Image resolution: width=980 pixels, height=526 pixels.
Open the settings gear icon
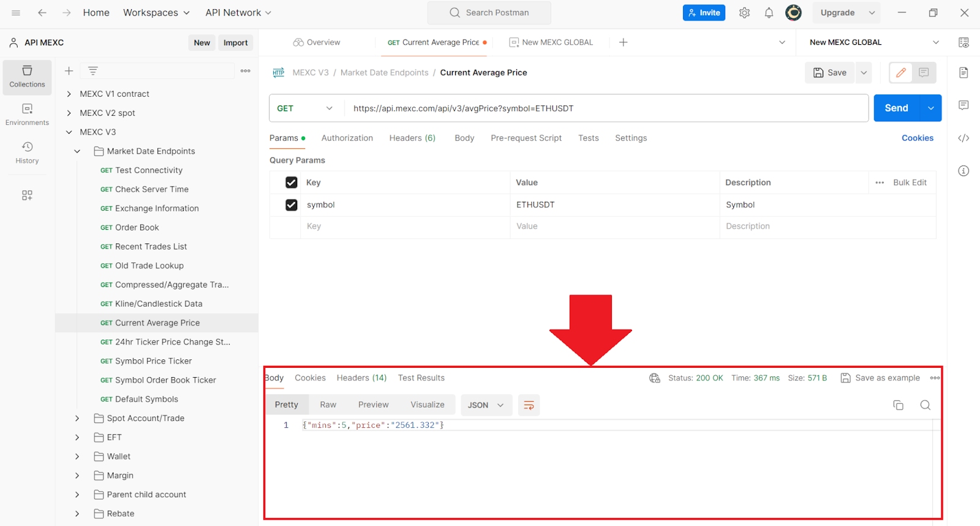pyautogui.click(x=744, y=13)
